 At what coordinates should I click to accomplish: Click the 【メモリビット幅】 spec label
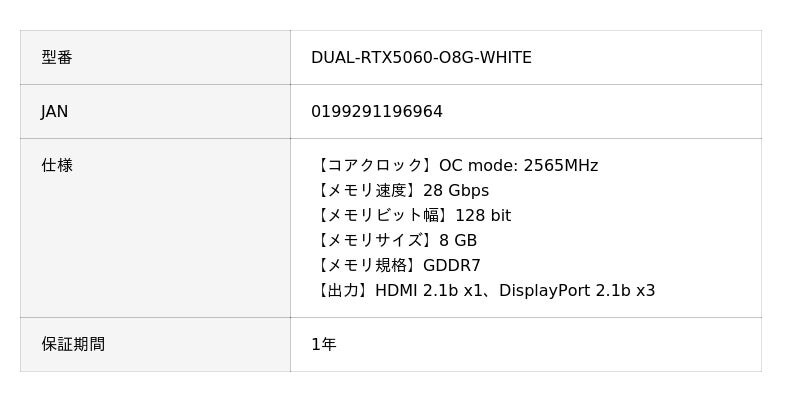click(x=383, y=216)
